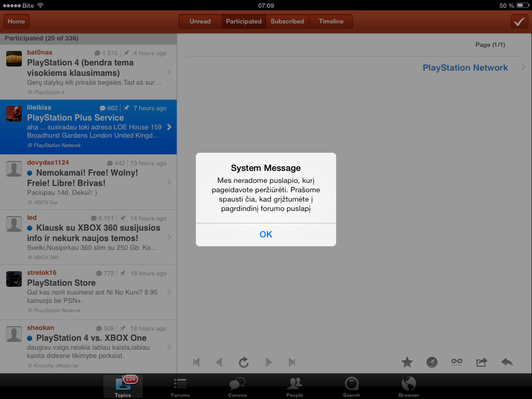Dismiss System Message with OK

[x=266, y=234]
